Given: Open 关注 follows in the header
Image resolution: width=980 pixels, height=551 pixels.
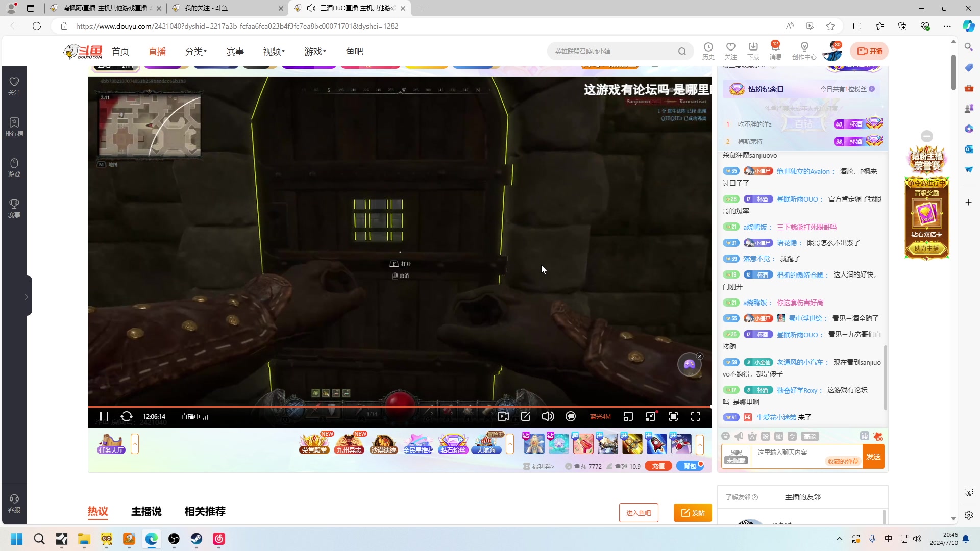Looking at the screenshot, I should point(731,51).
